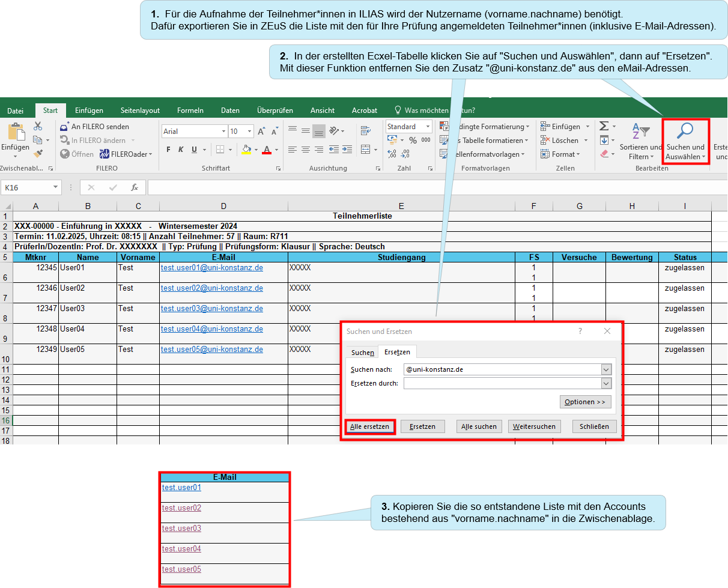This screenshot has width=728, height=588.
Task: Click the Ersetzen button in dialog
Action: (422, 426)
